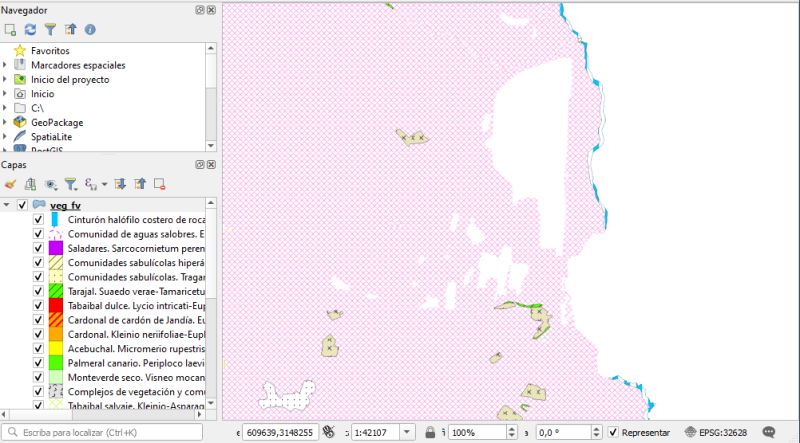
Task: Toggle visibility of the veg_fv layer
Action: click(22, 205)
